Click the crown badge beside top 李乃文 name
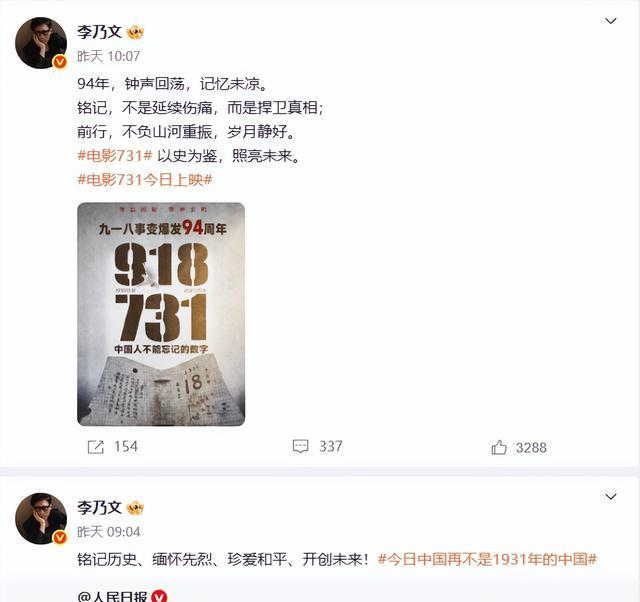This screenshot has height=602, width=640. click(x=135, y=32)
